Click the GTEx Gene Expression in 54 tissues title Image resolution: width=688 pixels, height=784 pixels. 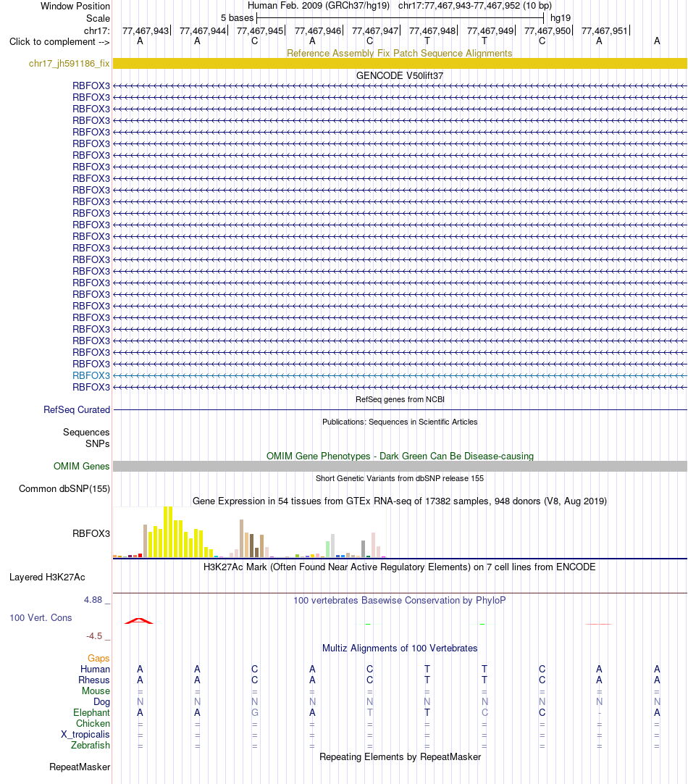[399, 501]
